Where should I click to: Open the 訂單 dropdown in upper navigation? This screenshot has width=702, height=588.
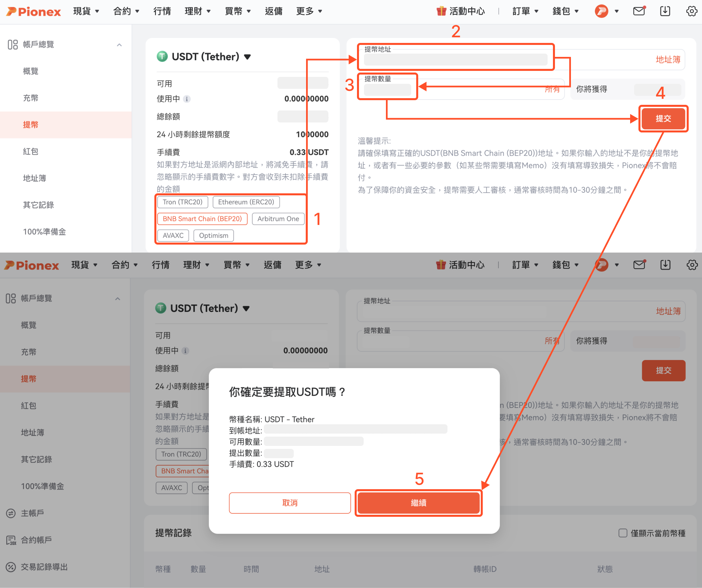[525, 11]
